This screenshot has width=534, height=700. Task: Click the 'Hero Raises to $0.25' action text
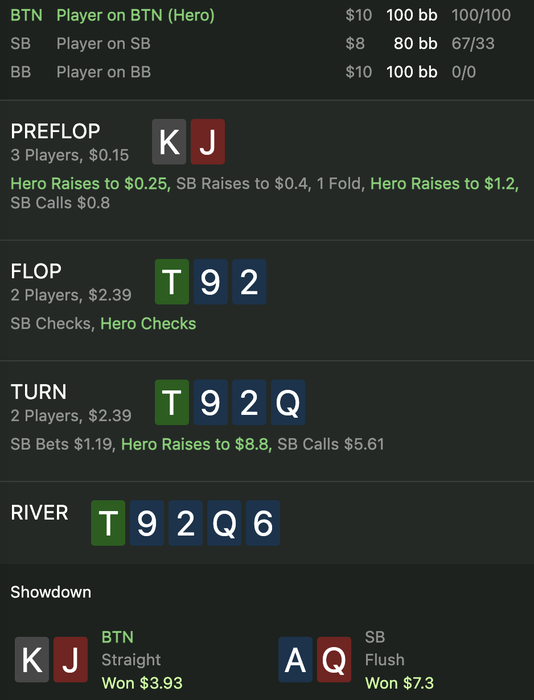click(91, 183)
